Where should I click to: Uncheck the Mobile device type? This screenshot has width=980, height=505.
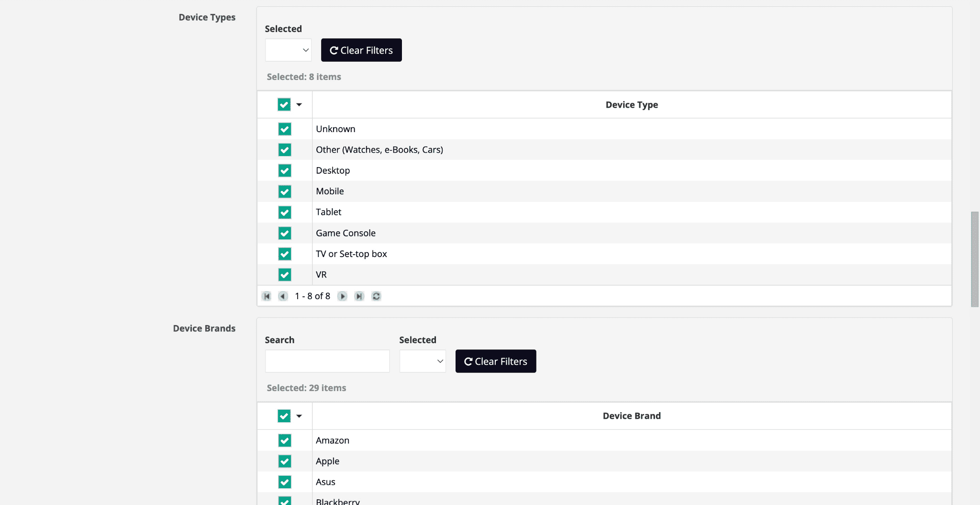(x=285, y=191)
